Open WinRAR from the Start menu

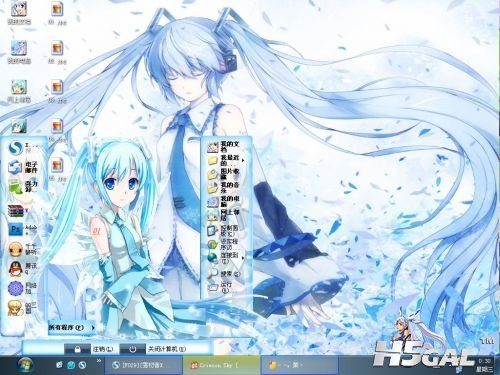point(19,211)
